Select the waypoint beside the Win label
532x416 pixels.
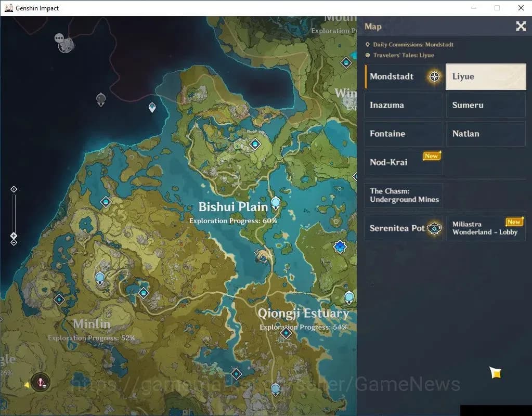click(346, 62)
